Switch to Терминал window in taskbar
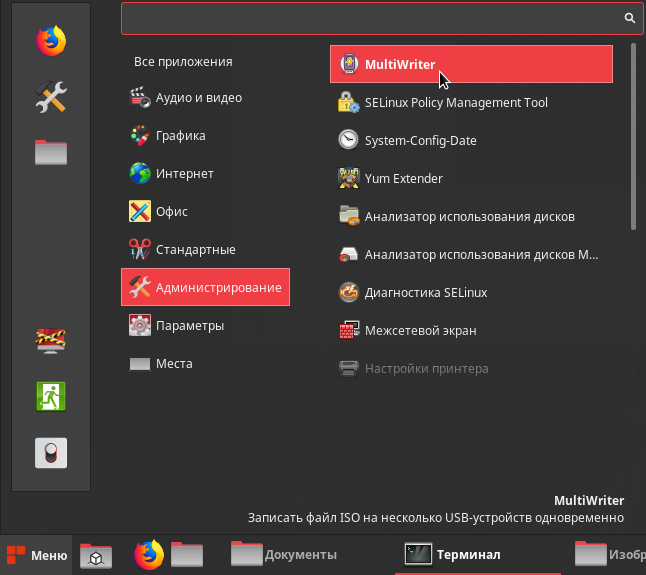 (477, 555)
